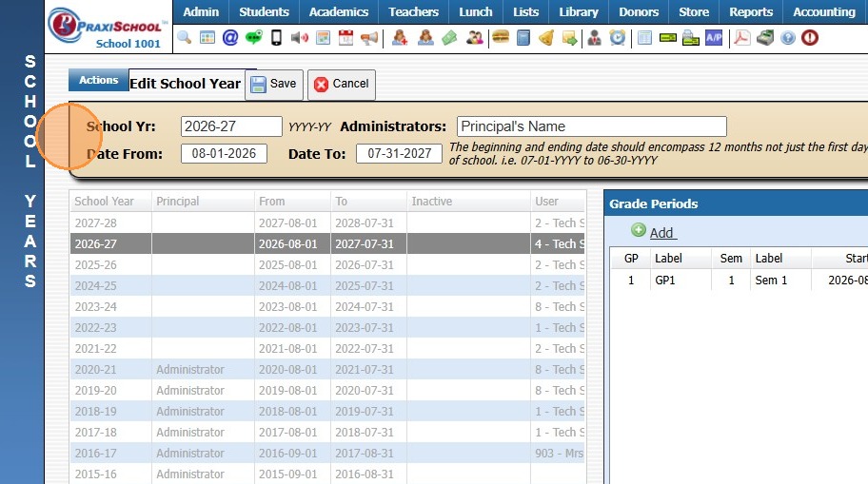Select the 2020-21 school year row
The image size is (868, 484).
(x=327, y=370)
